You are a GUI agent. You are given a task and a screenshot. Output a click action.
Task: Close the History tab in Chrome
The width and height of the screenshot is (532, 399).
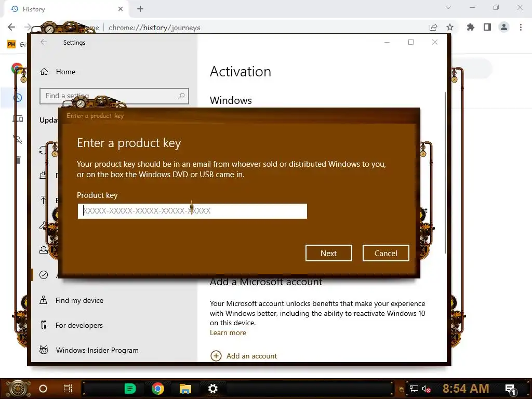click(x=121, y=9)
